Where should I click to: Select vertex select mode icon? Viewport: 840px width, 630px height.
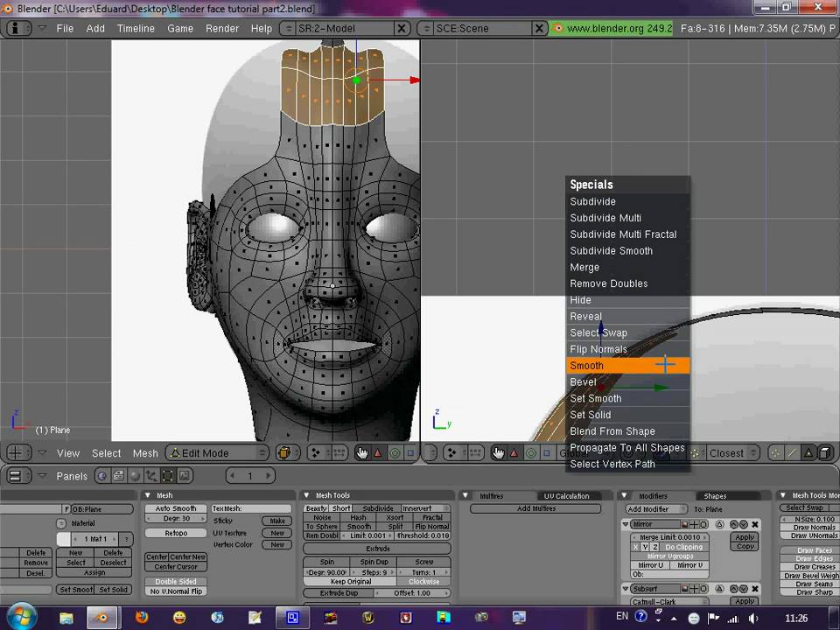click(775, 453)
